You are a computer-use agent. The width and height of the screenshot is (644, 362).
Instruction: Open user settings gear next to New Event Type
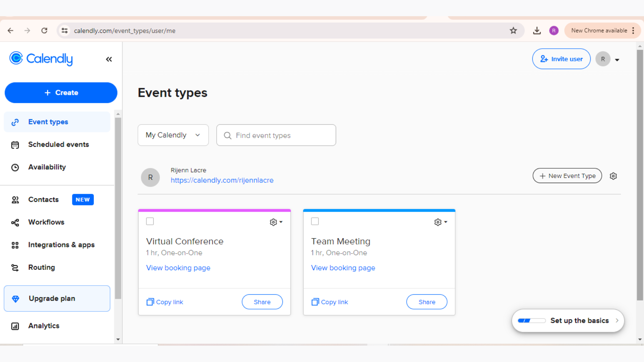(613, 176)
